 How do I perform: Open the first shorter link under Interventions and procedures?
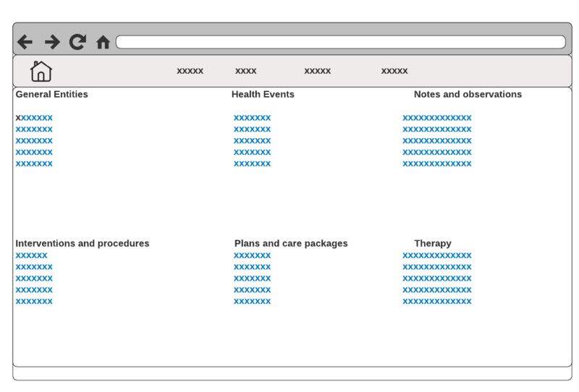31,255
